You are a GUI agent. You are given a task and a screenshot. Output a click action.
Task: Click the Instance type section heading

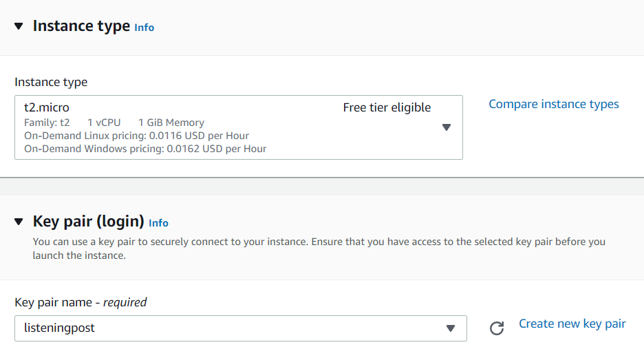(x=81, y=26)
